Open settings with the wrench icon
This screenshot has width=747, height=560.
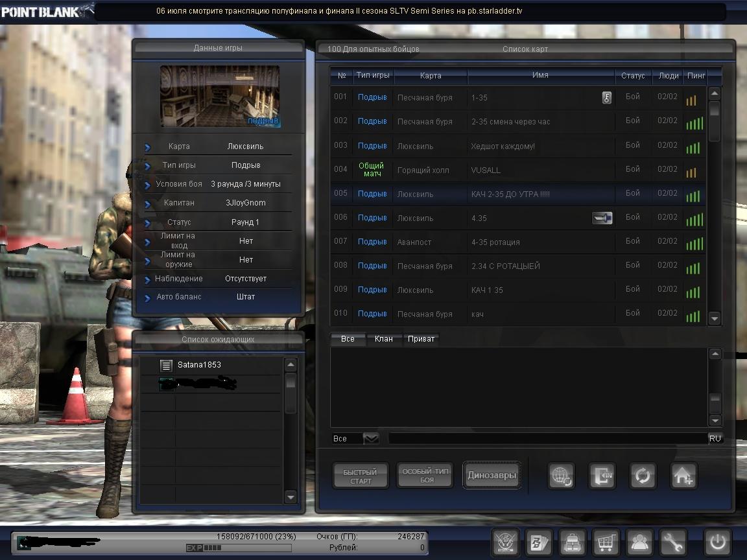pyautogui.click(x=673, y=541)
